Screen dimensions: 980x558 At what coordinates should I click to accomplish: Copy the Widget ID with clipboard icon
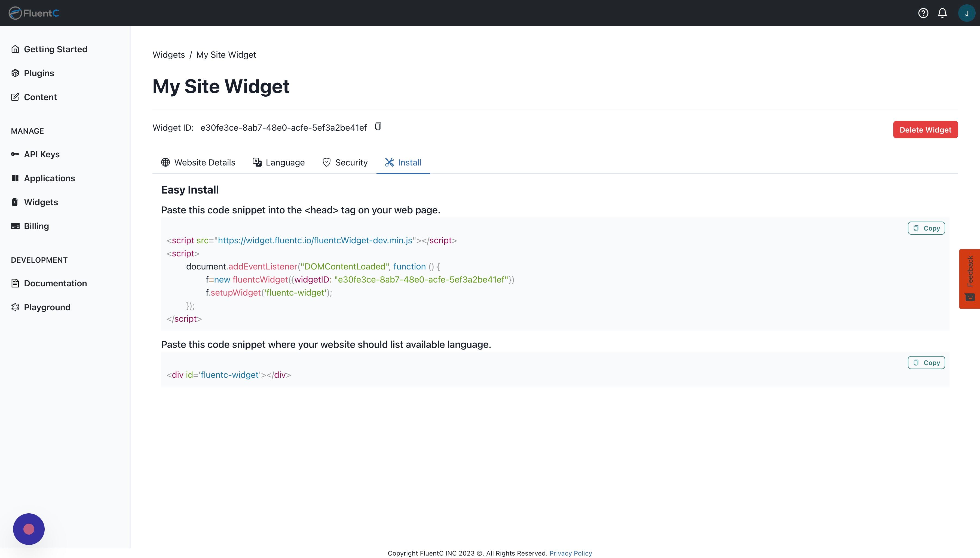coord(378,127)
